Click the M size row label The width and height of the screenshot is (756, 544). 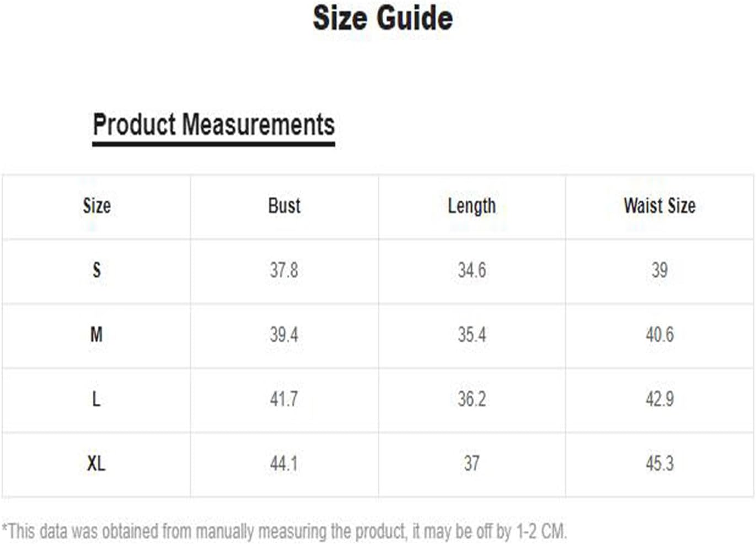[96, 334]
